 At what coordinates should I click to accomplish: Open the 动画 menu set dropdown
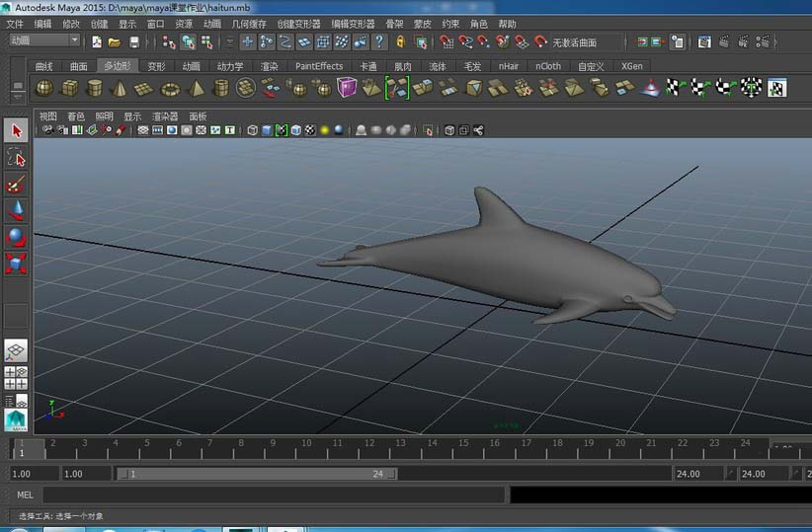45,40
